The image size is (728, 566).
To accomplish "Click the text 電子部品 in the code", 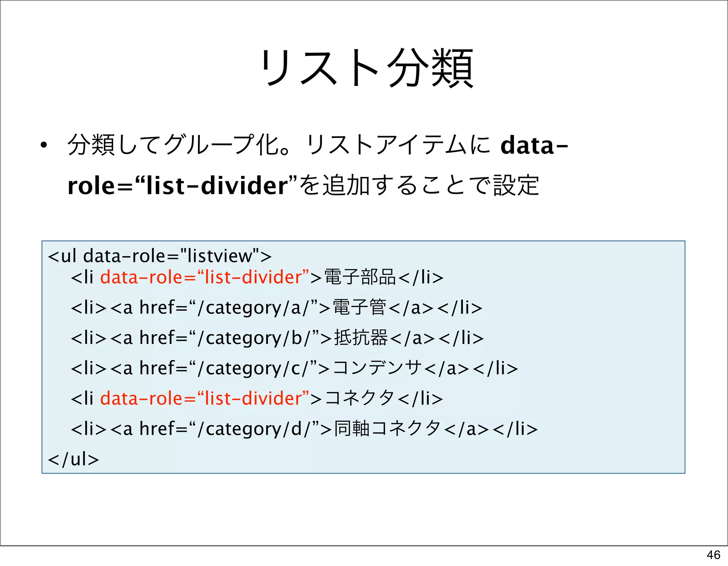I will tap(360, 277).
